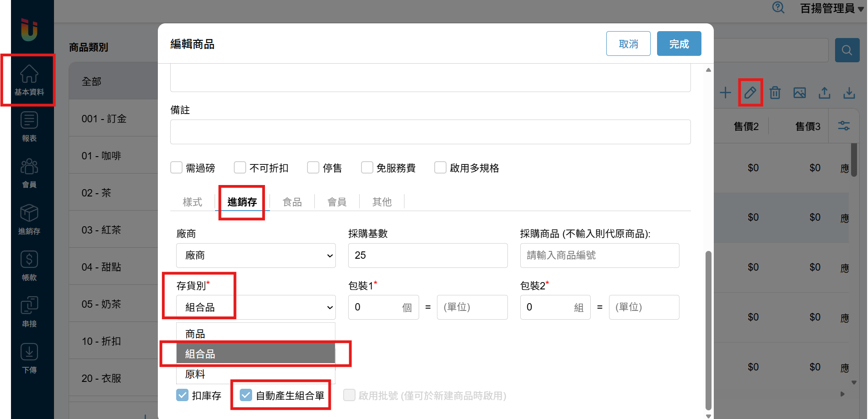Viewport: 868px width, 419px height.
Task: Expand the 百揚管理員 user menu
Action: click(831, 8)
